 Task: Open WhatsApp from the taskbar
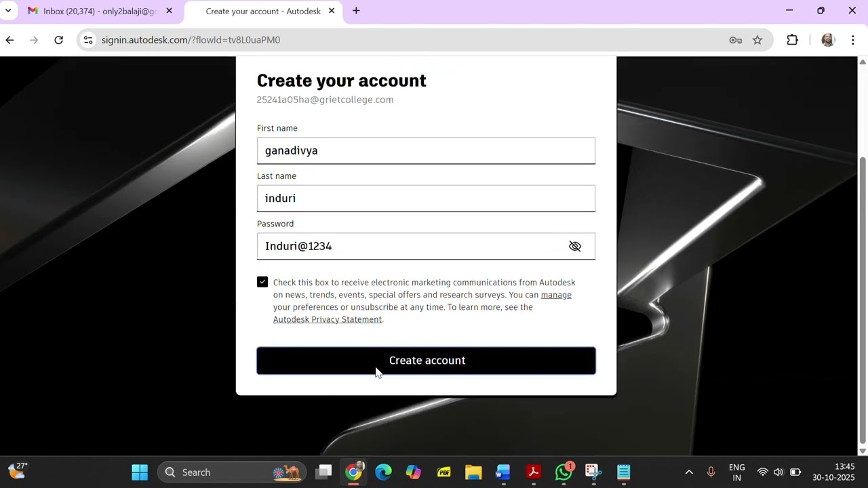[564, 472]
